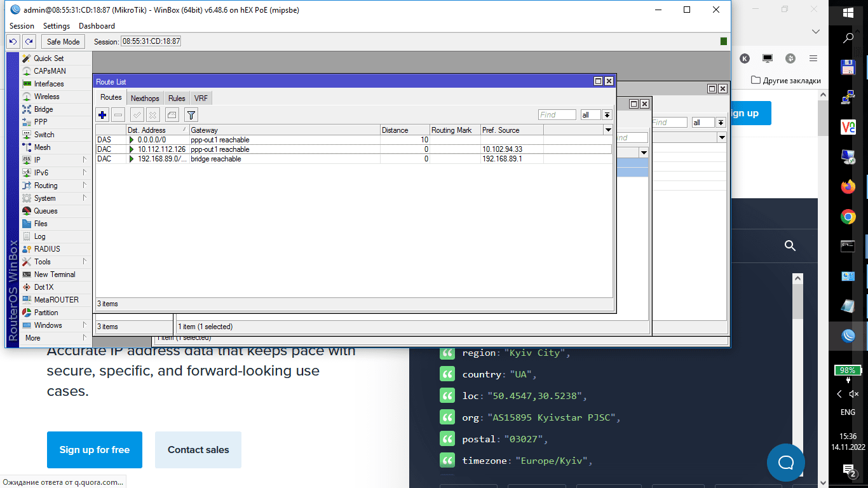The width and height of the screenshot is (868, 488).
Task: Open Queues in the left menu
Action: 45,211
